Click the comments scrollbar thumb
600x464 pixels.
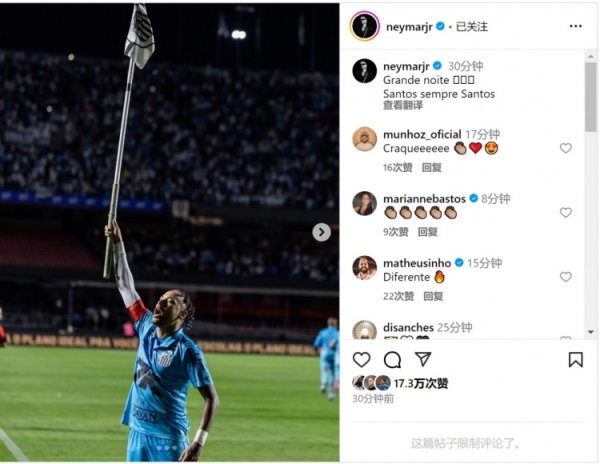(x=591, y=97)
